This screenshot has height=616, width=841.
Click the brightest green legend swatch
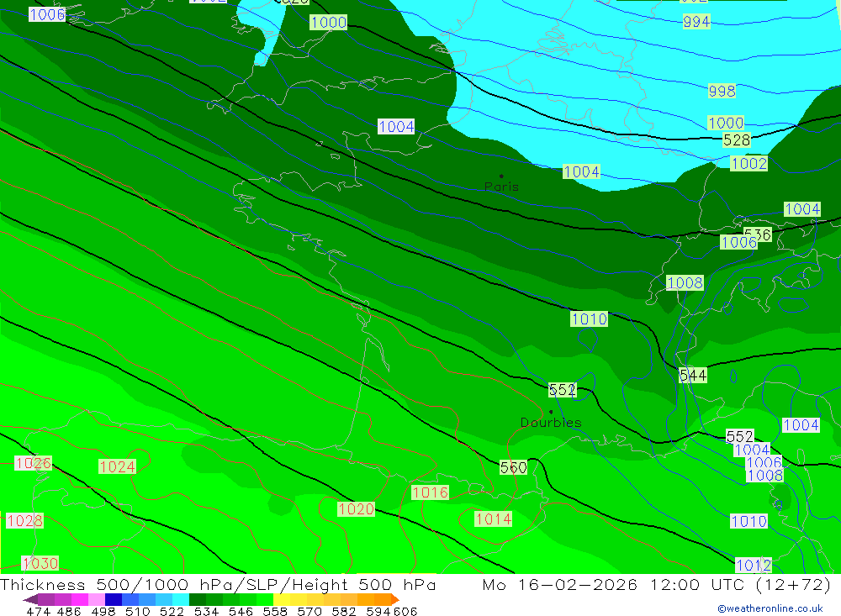[x=265, y=599]
